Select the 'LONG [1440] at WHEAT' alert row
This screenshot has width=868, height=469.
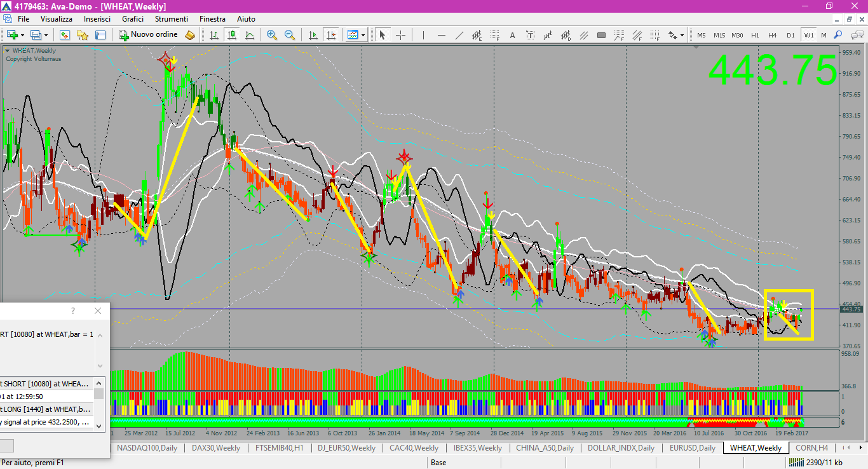click(47, 410)
